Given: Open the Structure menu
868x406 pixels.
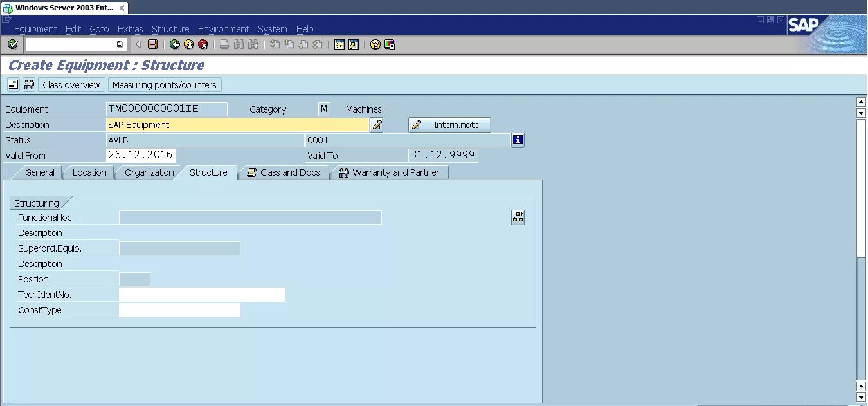Looking at the screenshot, I should pyautogui.click(x=170, y=29).
